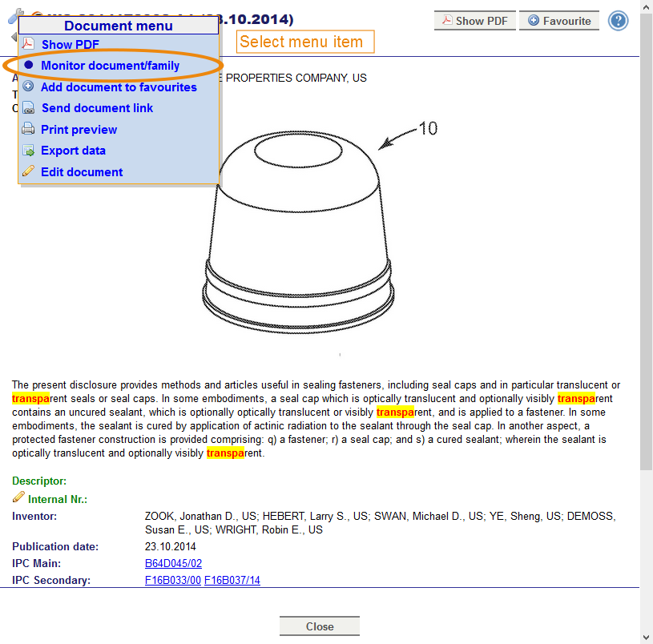Click the publication date value 23.10.2014
This screenshot has width=653, height=644.
(171, 546)
